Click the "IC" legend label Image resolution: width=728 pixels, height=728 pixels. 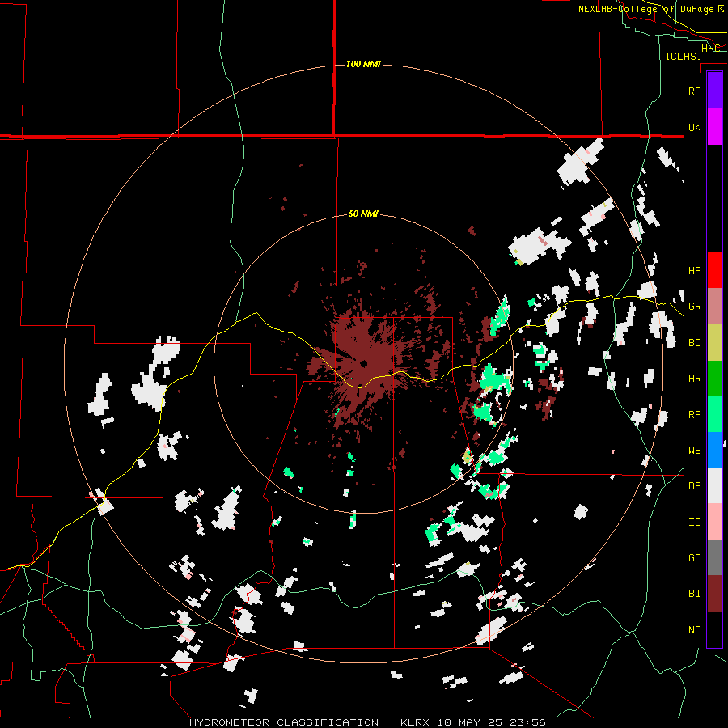pyautogui.click(x=694, y=523)
